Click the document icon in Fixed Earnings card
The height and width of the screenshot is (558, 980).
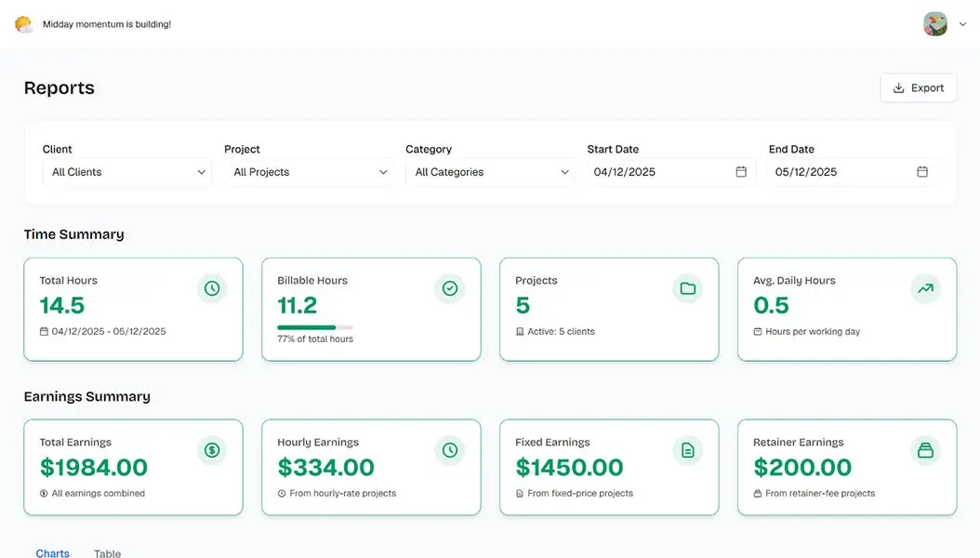(688, 450)
